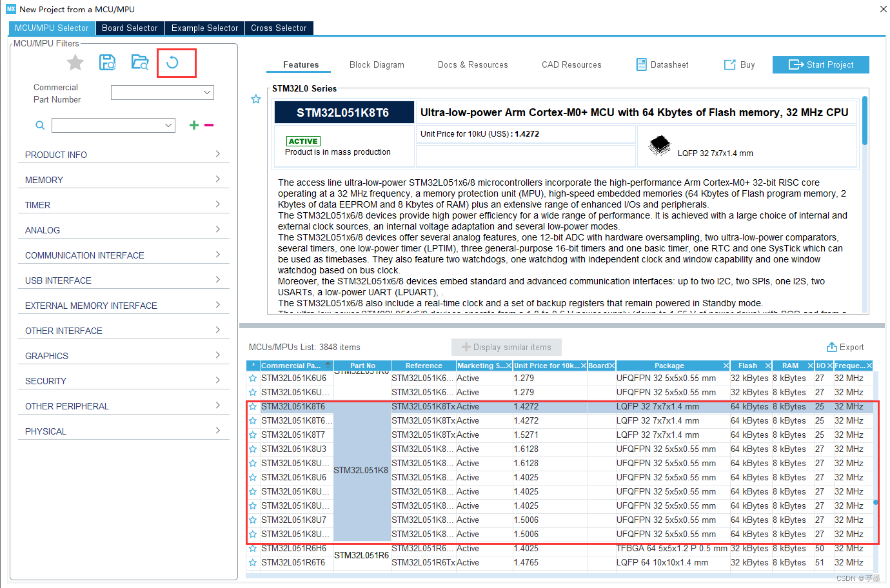This screenshot has height=588, width=890.
Task: Click the magnifier search icon
Action: pyautogui.click(x=40, y=125)
